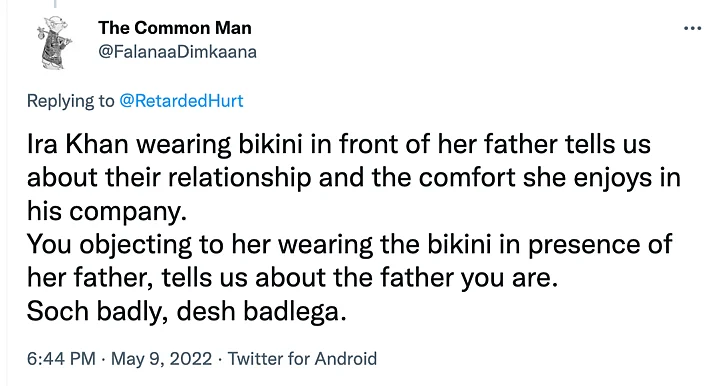
Task: Click the word "badlega" at tweet end
Action: pyautogui.click(x=291, y=311)
